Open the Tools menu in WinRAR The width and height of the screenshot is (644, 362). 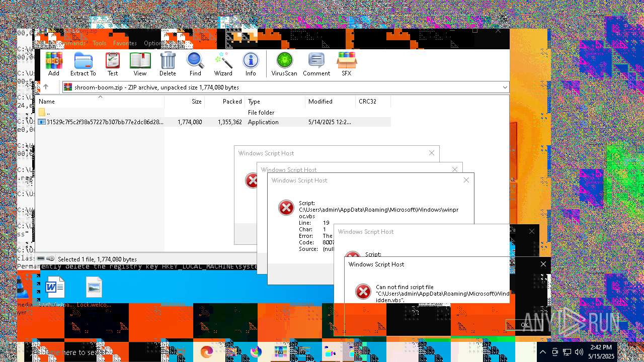pyautogui.click(x=99, y=43)
